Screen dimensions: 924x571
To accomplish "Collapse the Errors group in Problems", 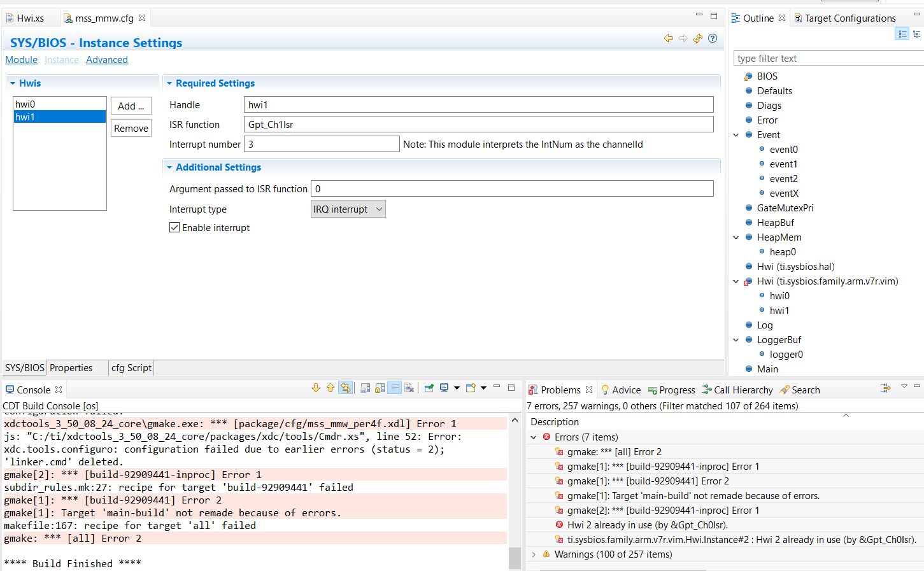I will click(534, 437).
